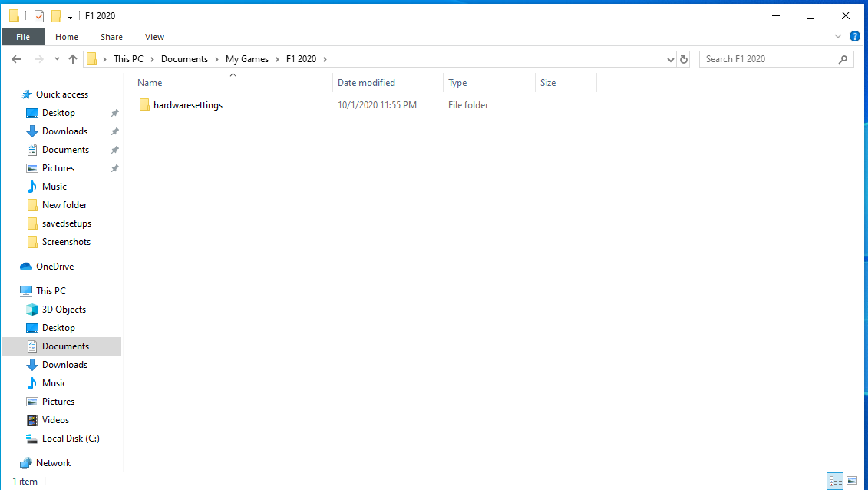Click the Search F1 2020 field
This screenshot has height=490, width=868.
click(x=775, y=59)
